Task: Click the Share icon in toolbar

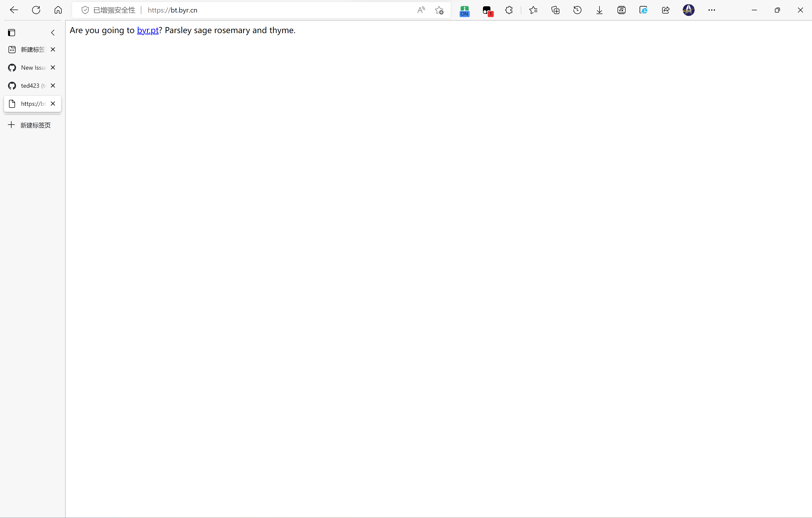Action: coord(665,10)
